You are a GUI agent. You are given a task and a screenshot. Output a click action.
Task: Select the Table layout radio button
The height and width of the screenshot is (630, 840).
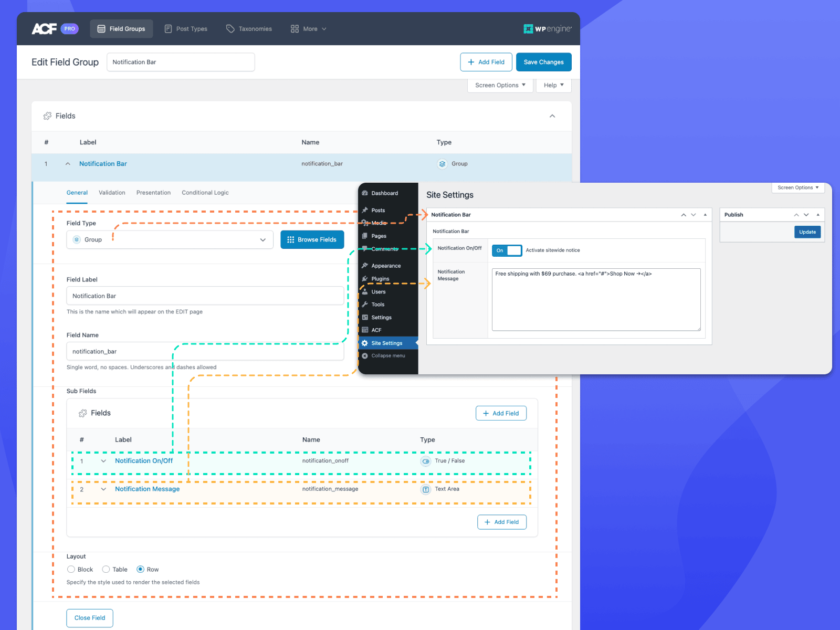click(x=106, y=570)
